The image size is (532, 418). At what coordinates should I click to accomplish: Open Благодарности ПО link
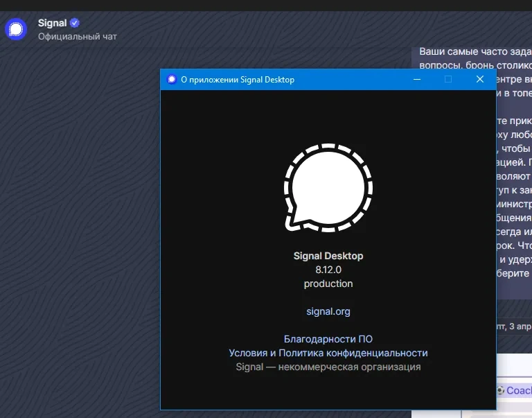pyautogui.click(x=328, y=339)
